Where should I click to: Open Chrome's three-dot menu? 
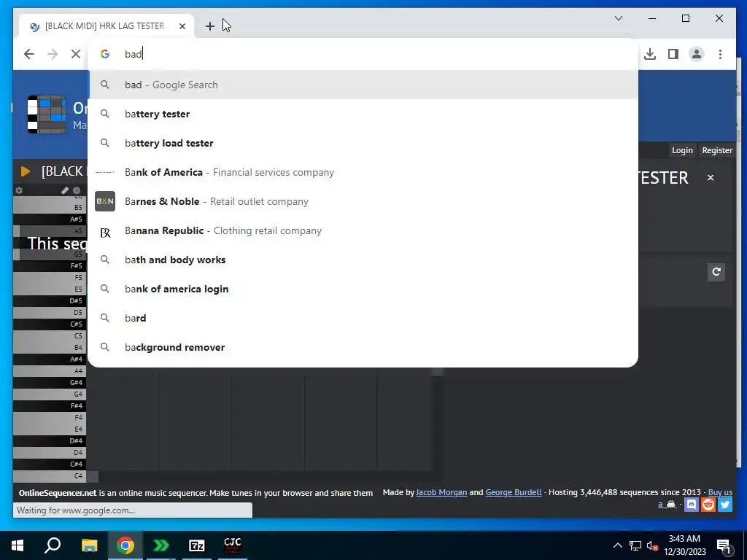click(x=720, y=54)
